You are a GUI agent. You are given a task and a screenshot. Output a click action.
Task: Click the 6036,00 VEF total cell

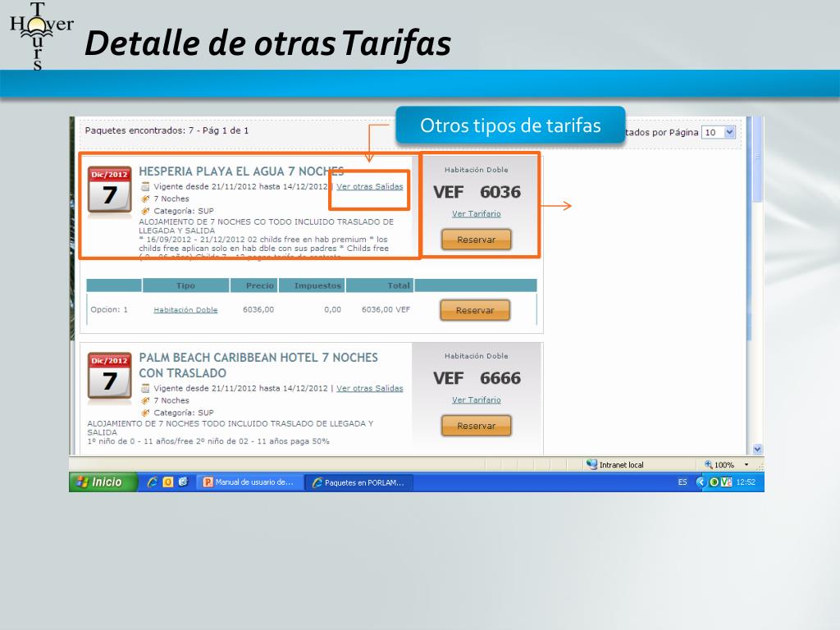pyautogui.click(x=386, y=309)
